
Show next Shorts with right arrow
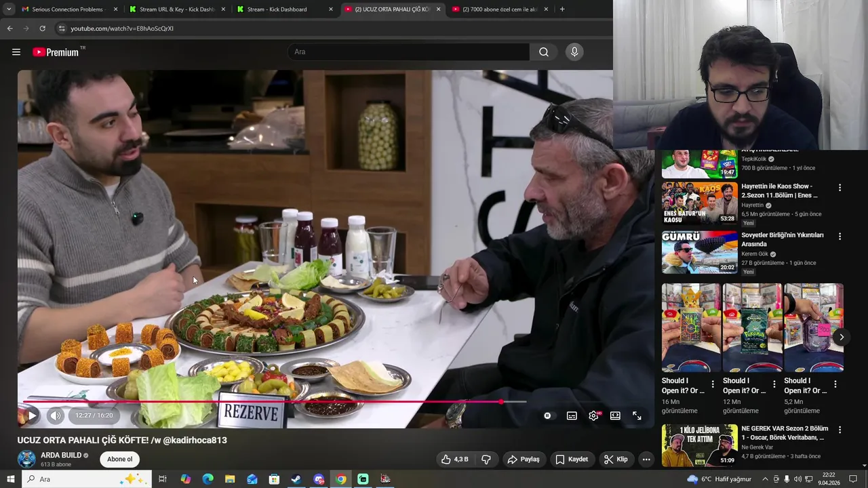tap(842, 337)
